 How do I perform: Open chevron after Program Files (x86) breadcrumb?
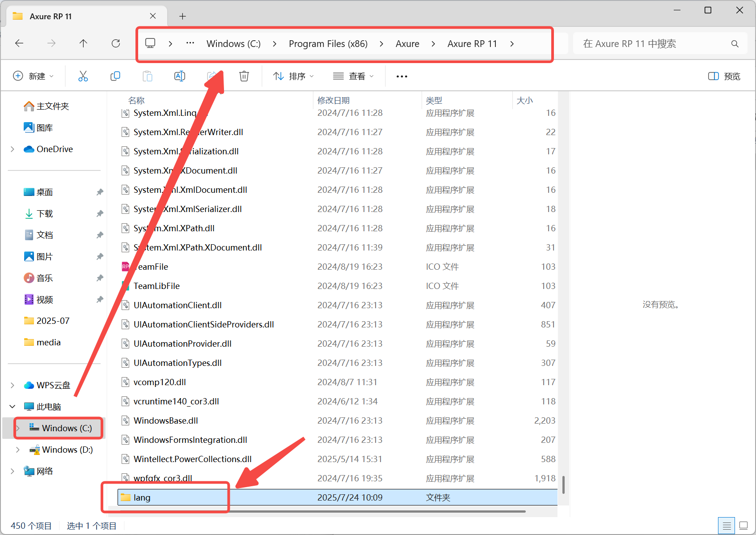click(x=381, y=44)
